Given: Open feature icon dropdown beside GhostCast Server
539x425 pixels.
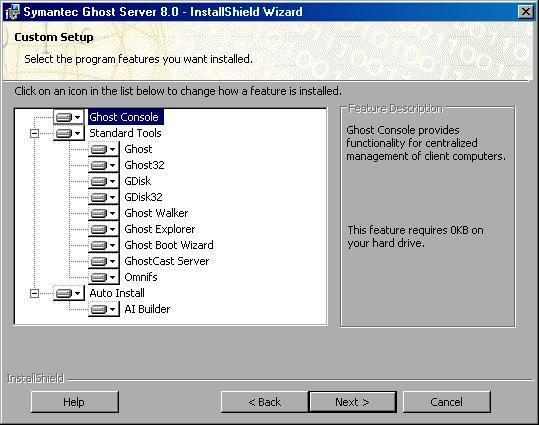Looking at the screenshot, I should click(x=103, y=261).
